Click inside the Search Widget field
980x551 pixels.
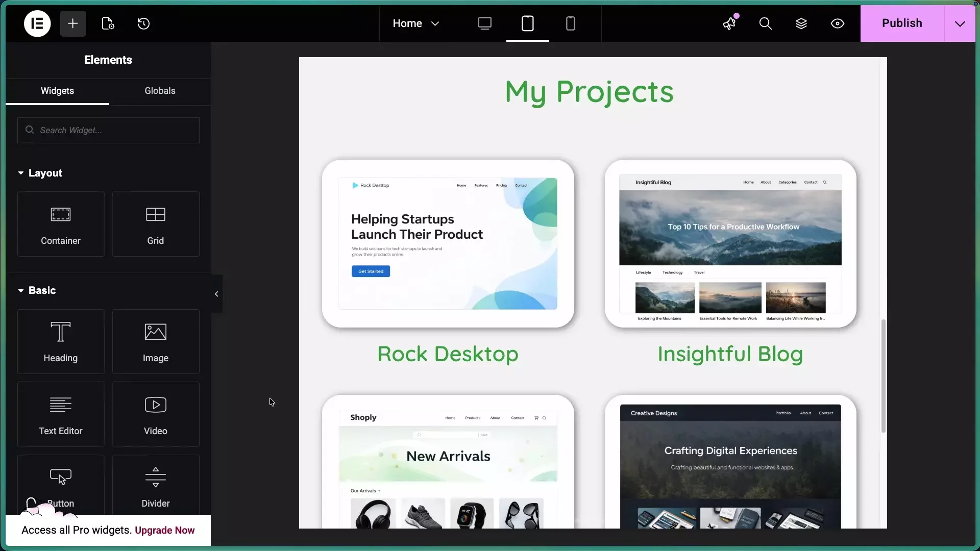pos(108,130)
